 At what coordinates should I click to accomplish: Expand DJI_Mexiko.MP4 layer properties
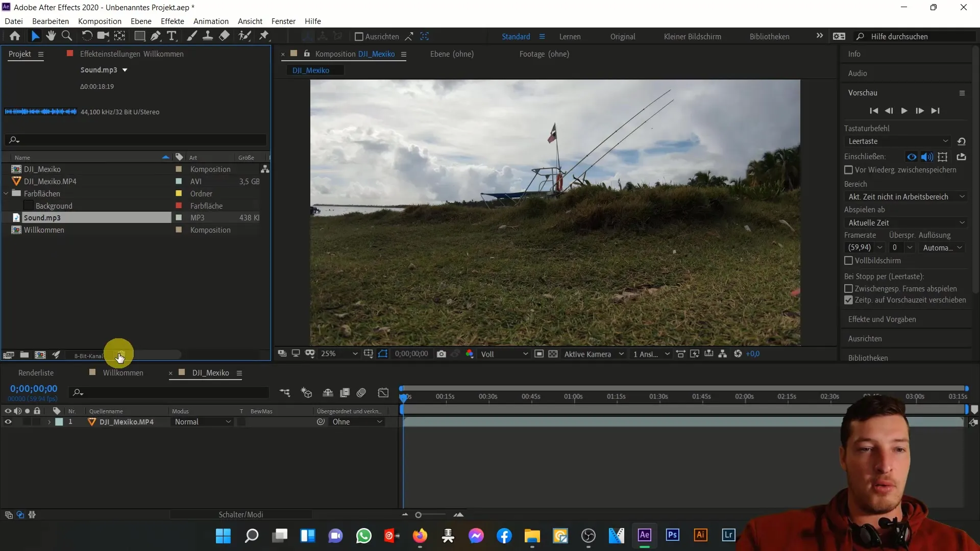(x=49, y=422)
